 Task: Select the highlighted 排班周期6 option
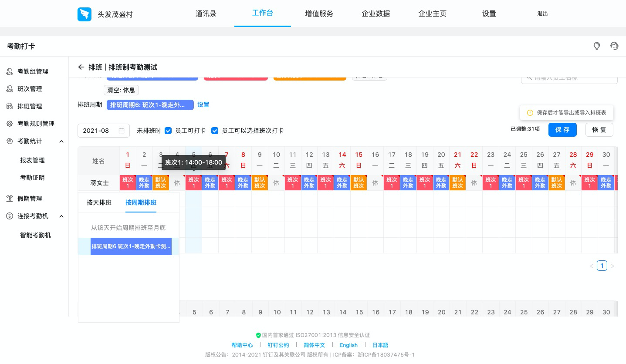[x=131, y=246]
